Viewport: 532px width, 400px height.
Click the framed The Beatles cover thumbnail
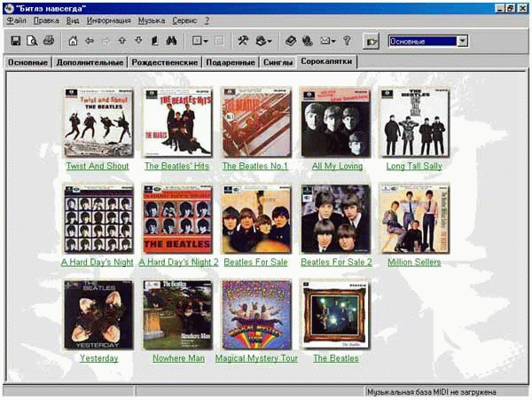point(335,315)
